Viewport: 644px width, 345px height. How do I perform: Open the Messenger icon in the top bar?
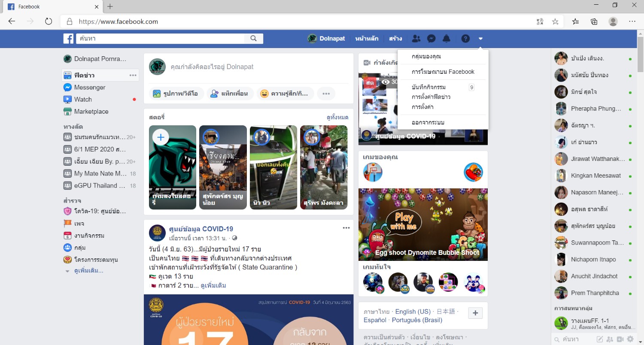[x=431, y=39]
